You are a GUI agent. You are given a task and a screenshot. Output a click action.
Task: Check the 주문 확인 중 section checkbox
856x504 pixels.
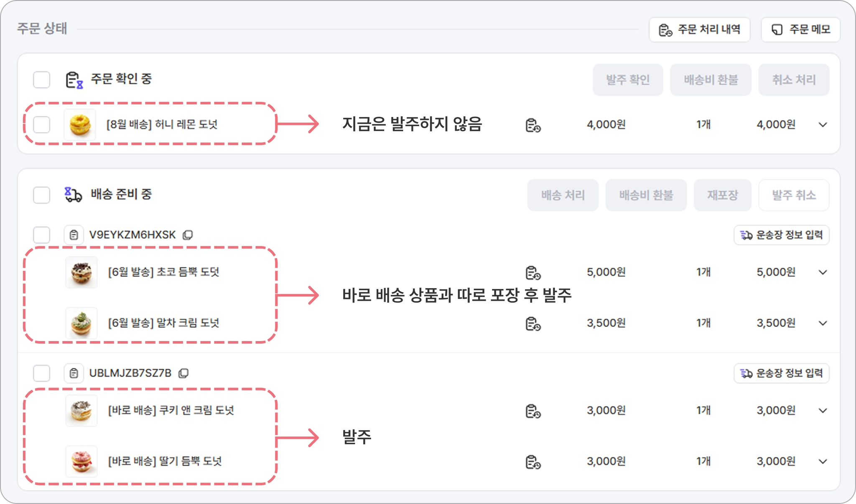[42, 80]
